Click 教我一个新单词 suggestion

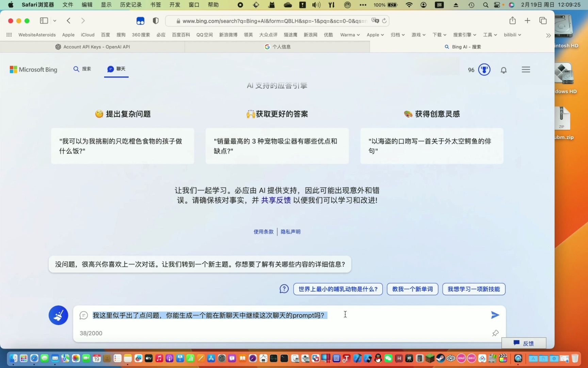[x=412, y=289]
